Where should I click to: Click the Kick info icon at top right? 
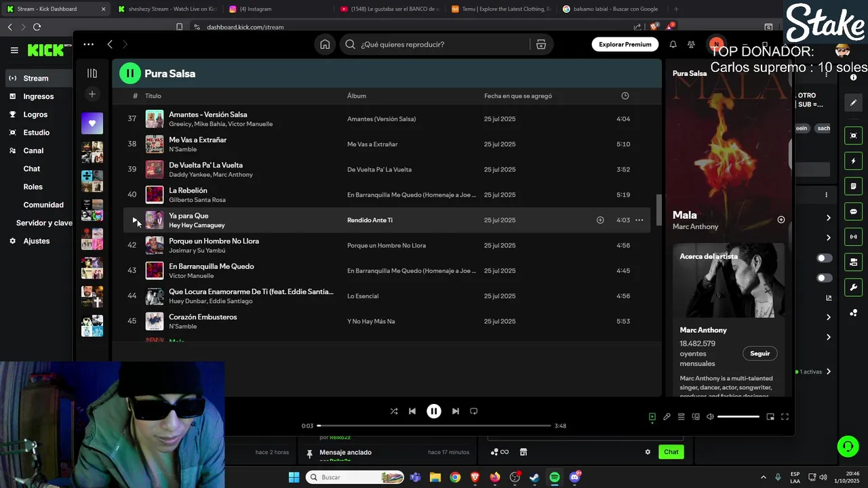853,77
